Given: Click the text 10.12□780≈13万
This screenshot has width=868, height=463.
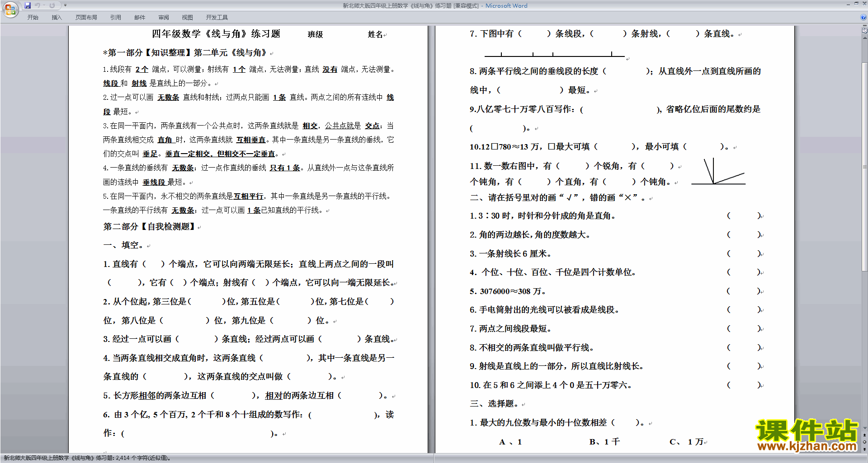Looking at the screenshot, I should [504, 147].
